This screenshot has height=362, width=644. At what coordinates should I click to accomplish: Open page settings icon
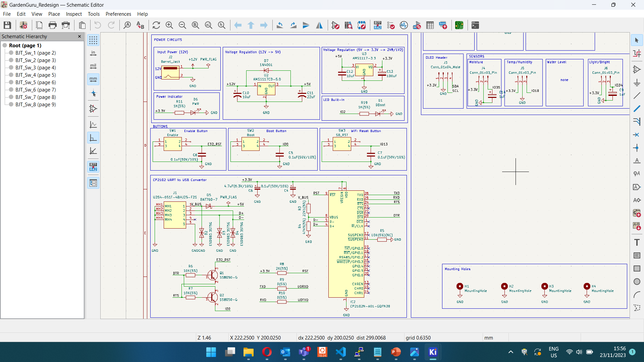pyautogui.click(x=39, y=25)
